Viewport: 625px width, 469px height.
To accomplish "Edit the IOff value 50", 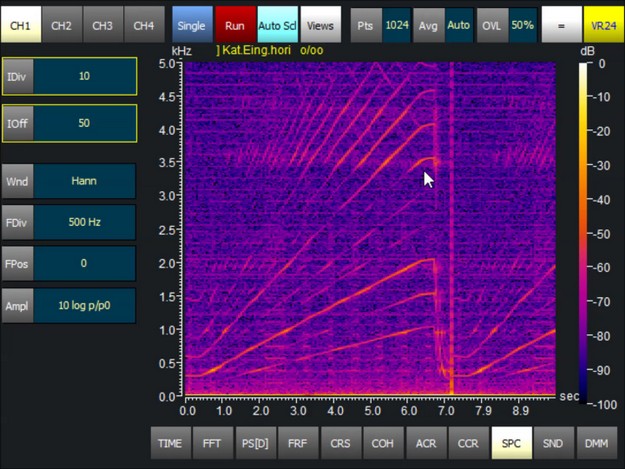I will 84,123.
